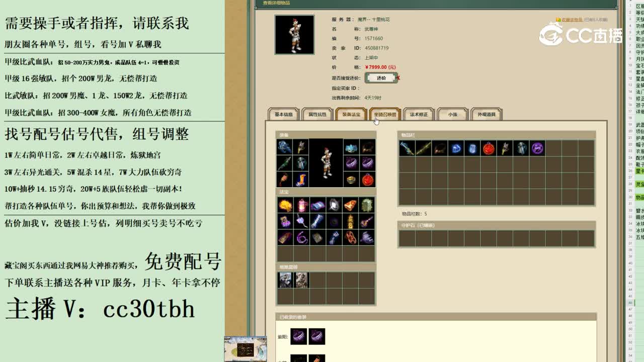This screenshot has width=644, height=362.
Task: Open the 基本信息 tab
Action: click(x=284, y=115)
